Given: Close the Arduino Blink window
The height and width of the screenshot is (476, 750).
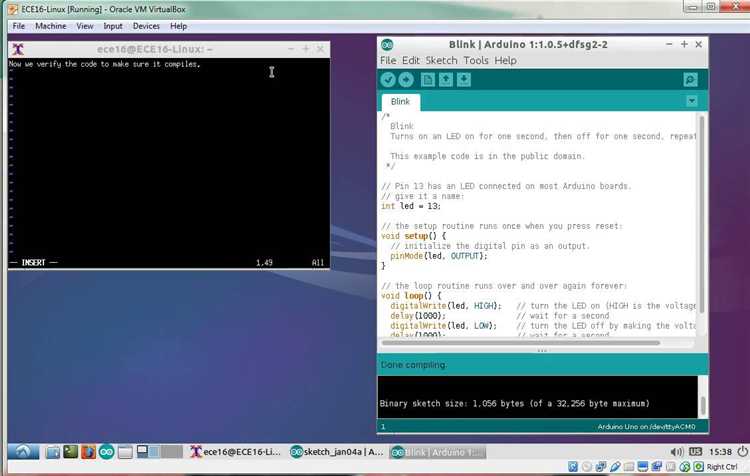Looking at the screenshot, I should (x=699, y=44).
